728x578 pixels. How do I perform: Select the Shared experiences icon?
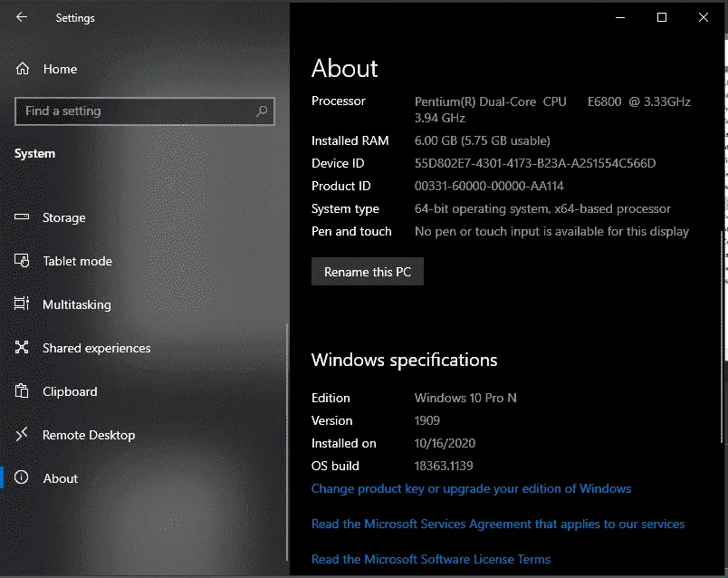(x=22, y=347)
